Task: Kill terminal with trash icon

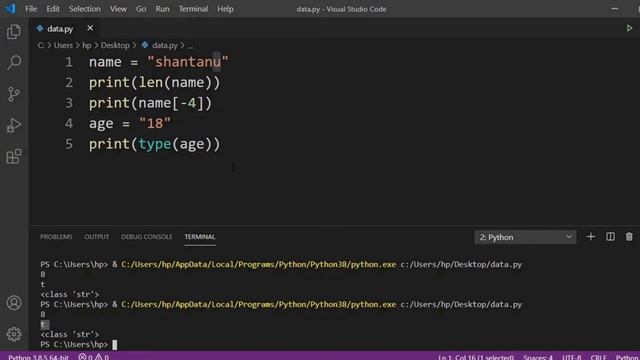Action: [x=629, y=237]
